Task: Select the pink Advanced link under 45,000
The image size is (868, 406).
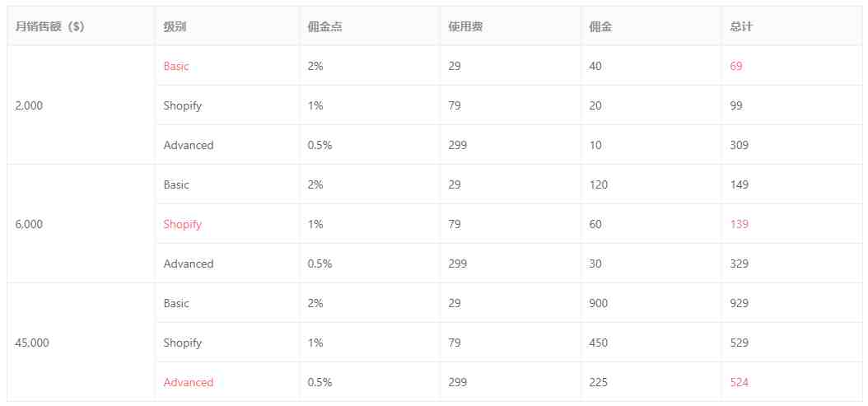Action: coord(189,382)
